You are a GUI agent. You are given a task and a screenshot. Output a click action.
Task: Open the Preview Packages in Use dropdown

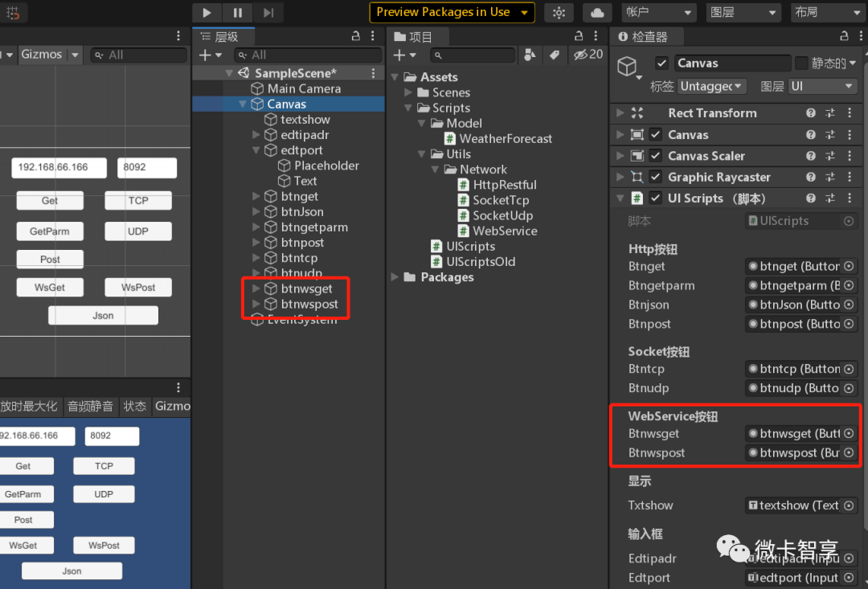coord(452,12)
